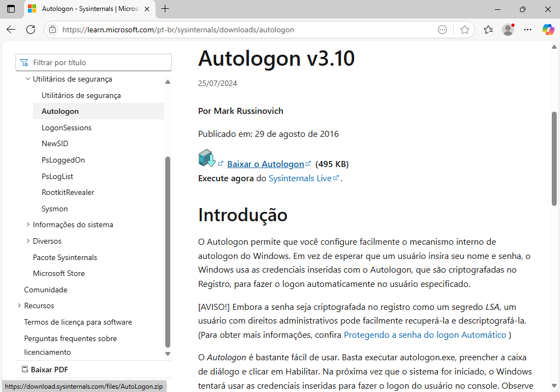Select Autologon in the sidebar

click(x=98, y=111)
